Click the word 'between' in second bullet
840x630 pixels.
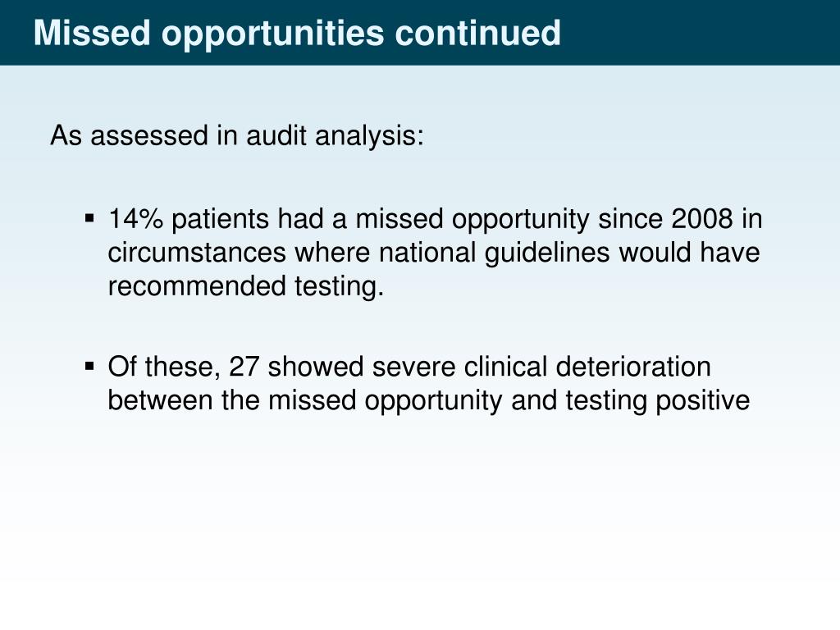(x=160, y=400)
